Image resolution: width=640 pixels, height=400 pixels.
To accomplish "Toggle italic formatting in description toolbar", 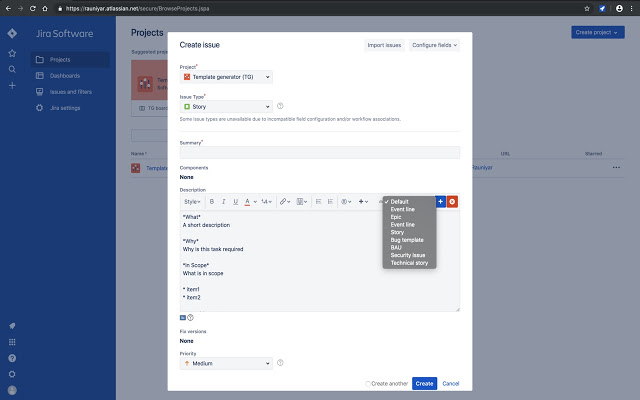I will (223, 202).
